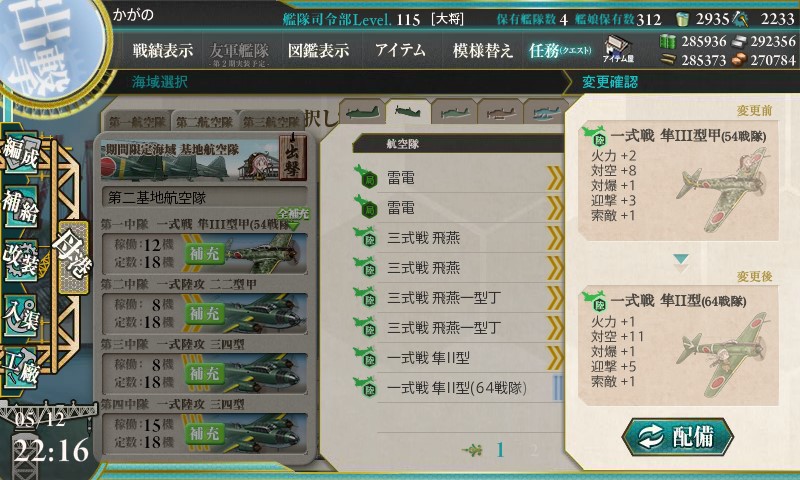Select 一式戦 隼II型(64戦隊) list entry

(x=457, y=388)
